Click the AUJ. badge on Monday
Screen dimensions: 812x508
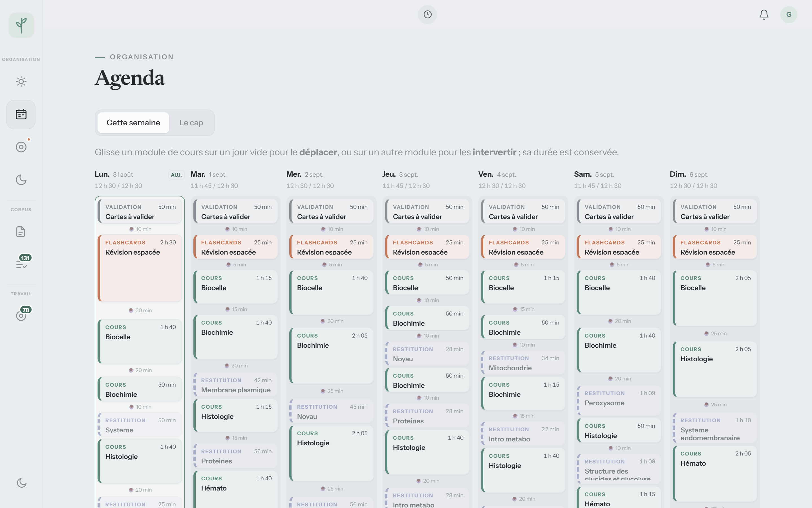176,175
